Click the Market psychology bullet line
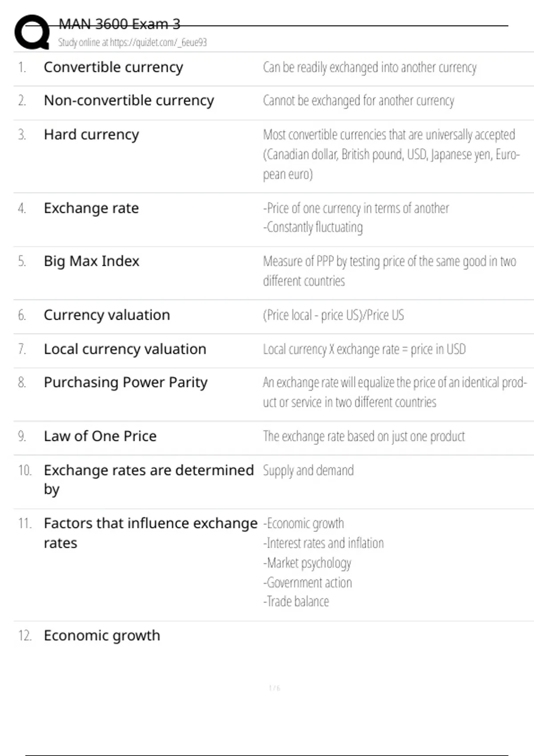 point(307,563)
